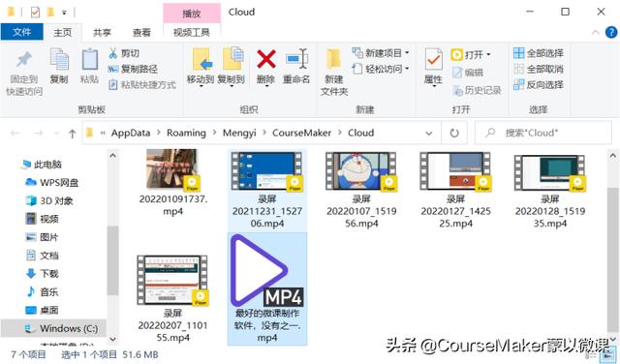Viewport: 620px width, 364px height.
Task: Click the Copy to (复制到) icon
Action: [x=232, y=59]
